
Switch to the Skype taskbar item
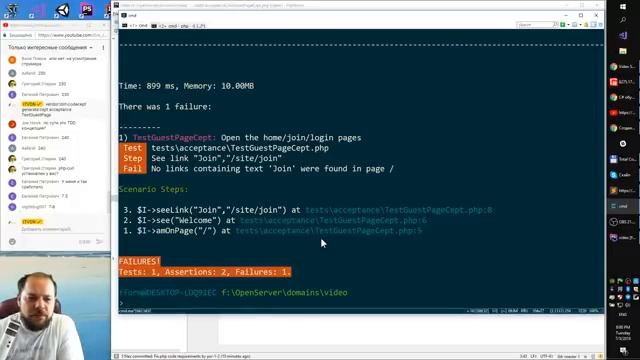[623, 175]
